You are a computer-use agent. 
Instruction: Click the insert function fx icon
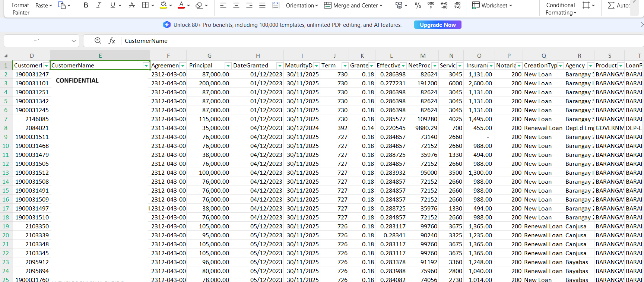[x=112, y=41]
